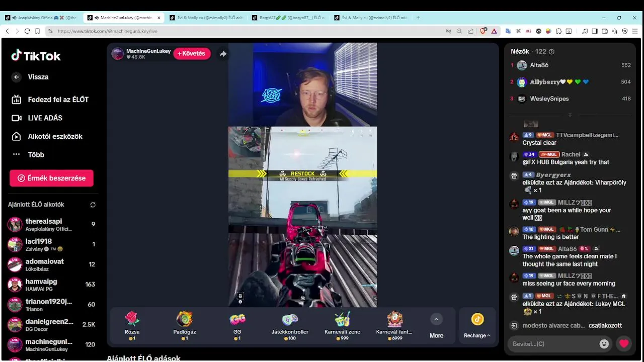644x362 pixels.
Task: Click the address bar URL
Action: (108, 31)
